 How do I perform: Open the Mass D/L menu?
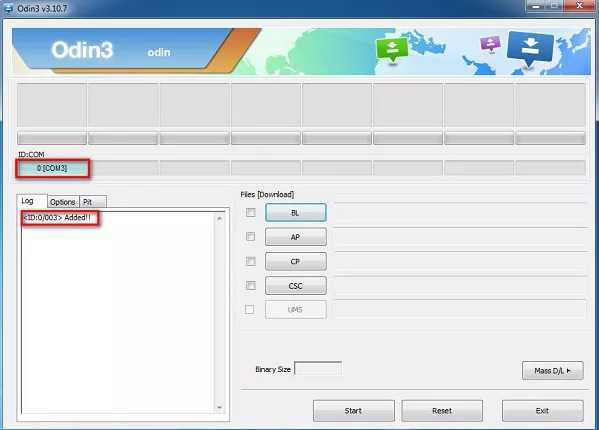point(553,370)
